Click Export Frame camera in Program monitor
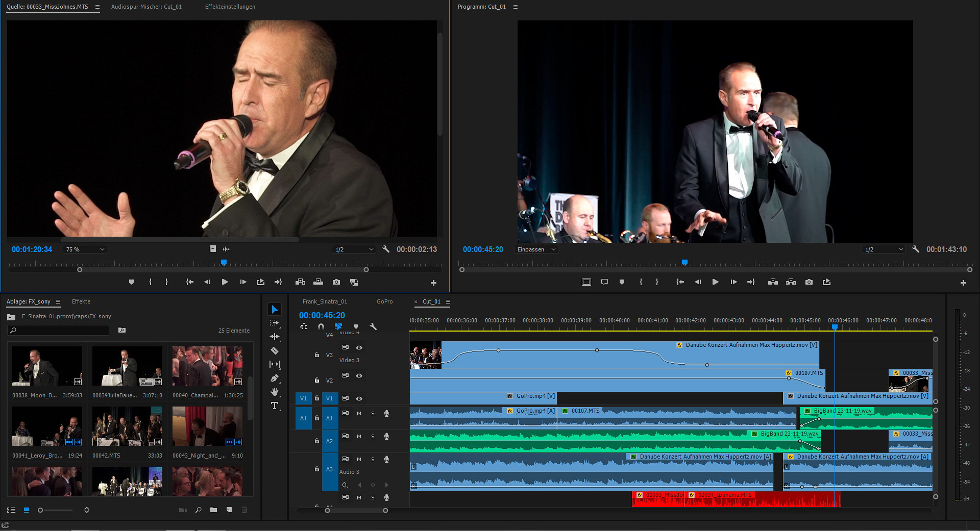The height and width of the screenshot is (531, 980). (x=808, y=282)
